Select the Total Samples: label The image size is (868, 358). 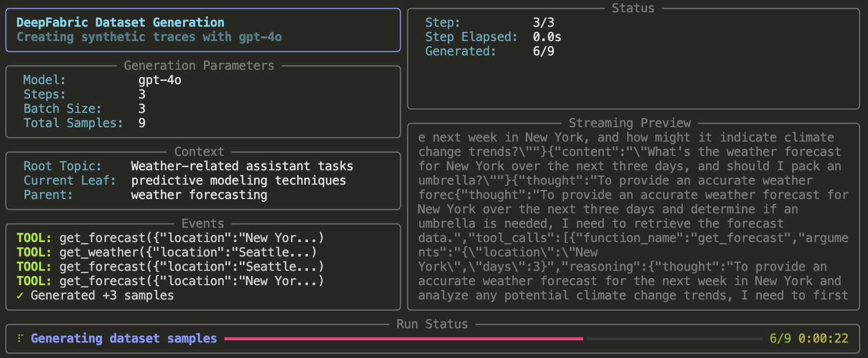coord(73,123)
